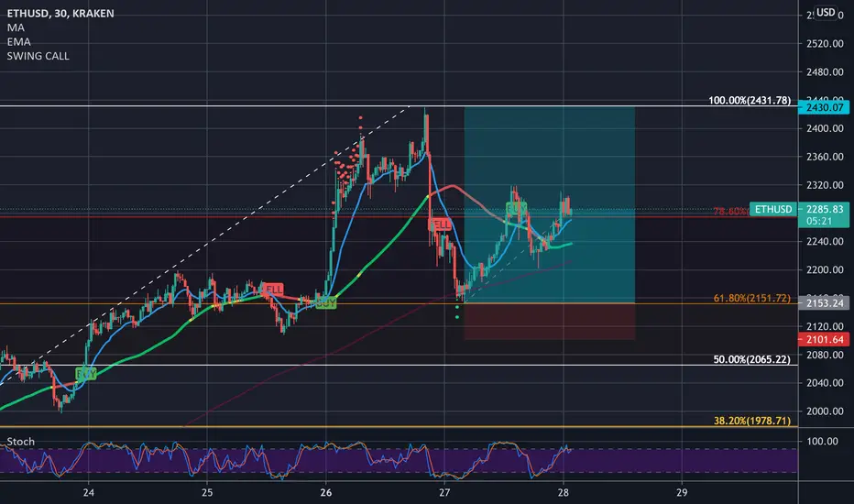Click the 2360.00 price scale value
Viewport: 854px width, 504px height.
click(825, 157)
